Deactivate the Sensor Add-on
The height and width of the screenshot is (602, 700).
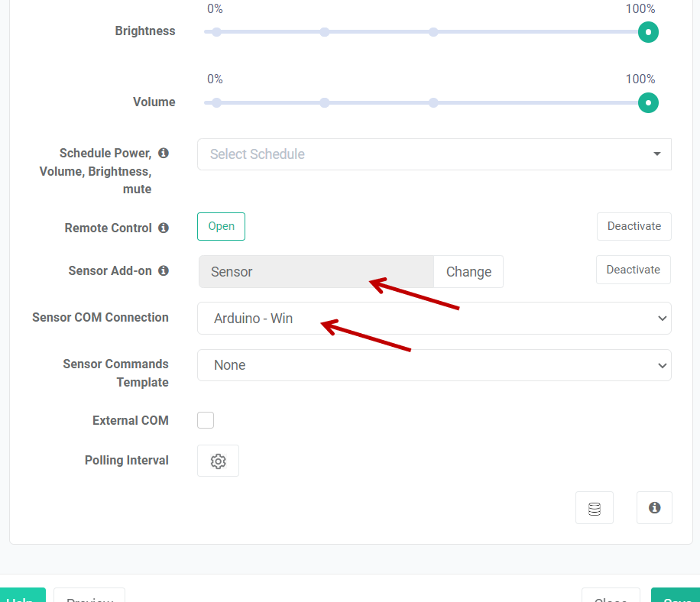(633, 270)
